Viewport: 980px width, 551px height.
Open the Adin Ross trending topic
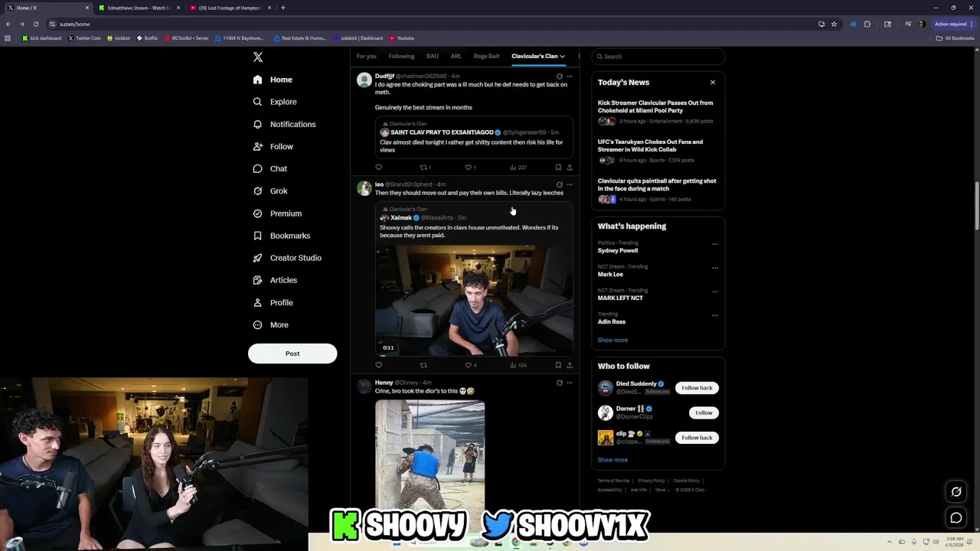click(612, 321)
